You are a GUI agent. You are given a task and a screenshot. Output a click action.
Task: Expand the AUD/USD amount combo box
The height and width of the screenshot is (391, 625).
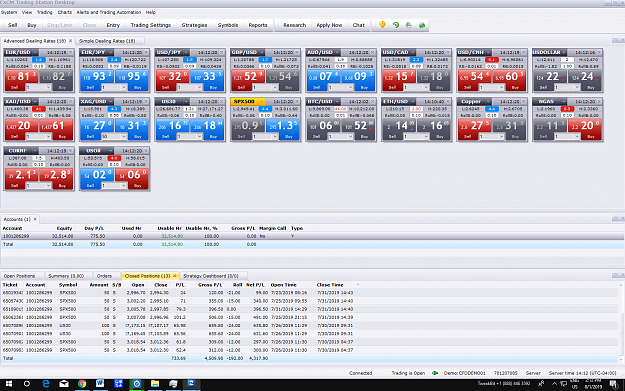[x=350, y=87]
